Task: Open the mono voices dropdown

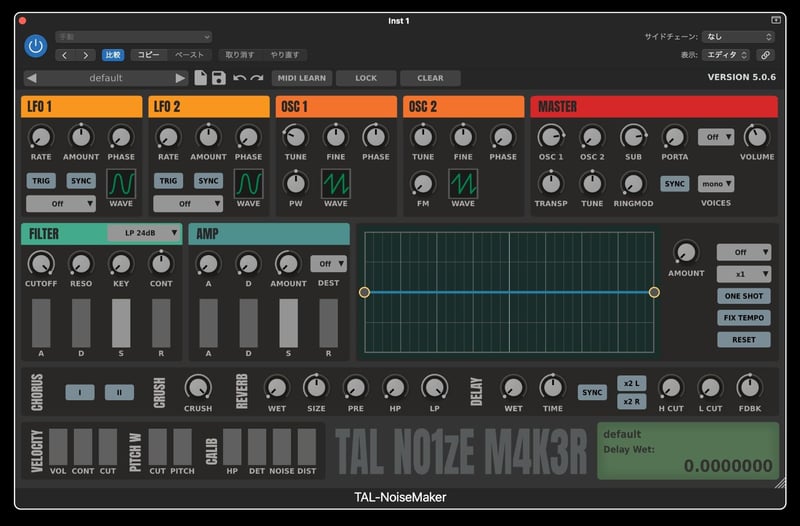Action: point(716,184)
